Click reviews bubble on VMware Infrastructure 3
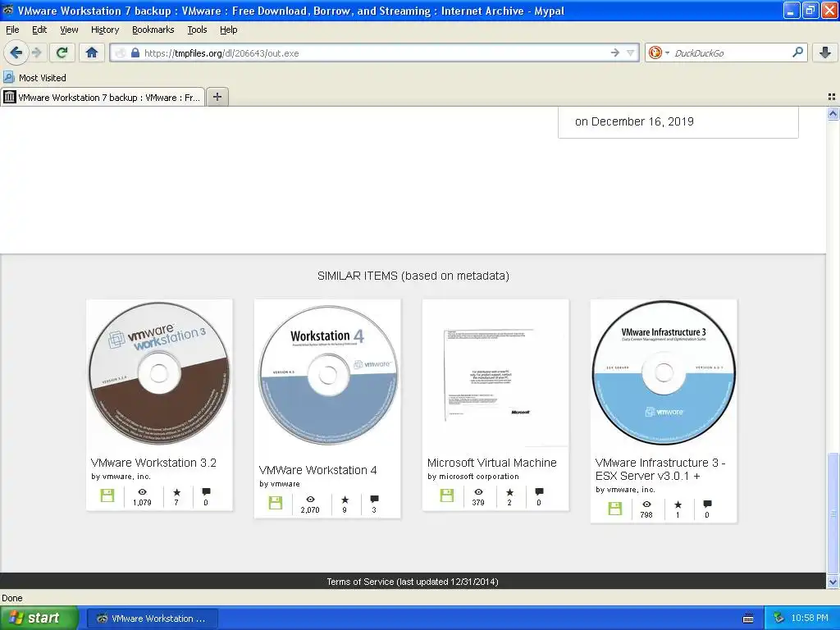 coord(707,504)
